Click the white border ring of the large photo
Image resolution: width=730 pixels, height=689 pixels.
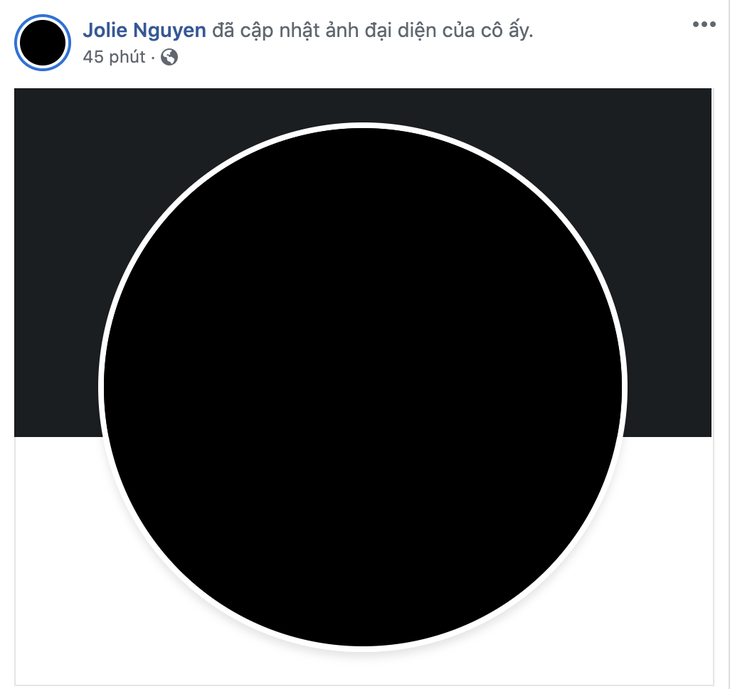363,125
